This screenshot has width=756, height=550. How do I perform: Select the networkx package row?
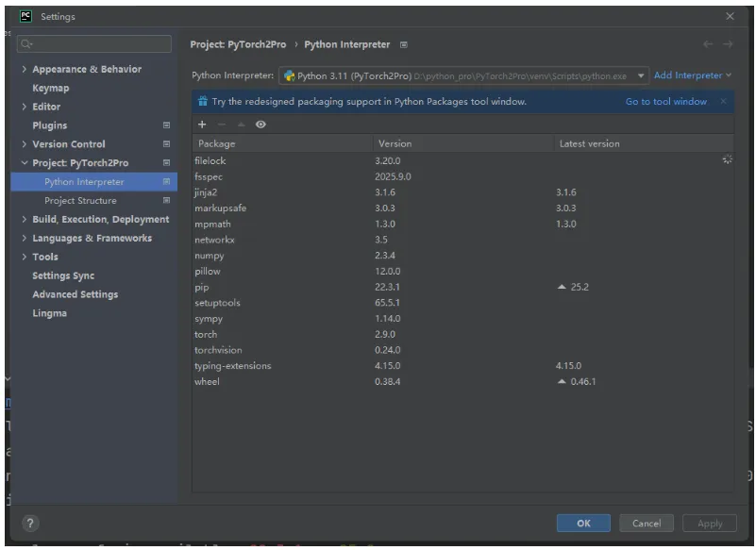[462, 240]
